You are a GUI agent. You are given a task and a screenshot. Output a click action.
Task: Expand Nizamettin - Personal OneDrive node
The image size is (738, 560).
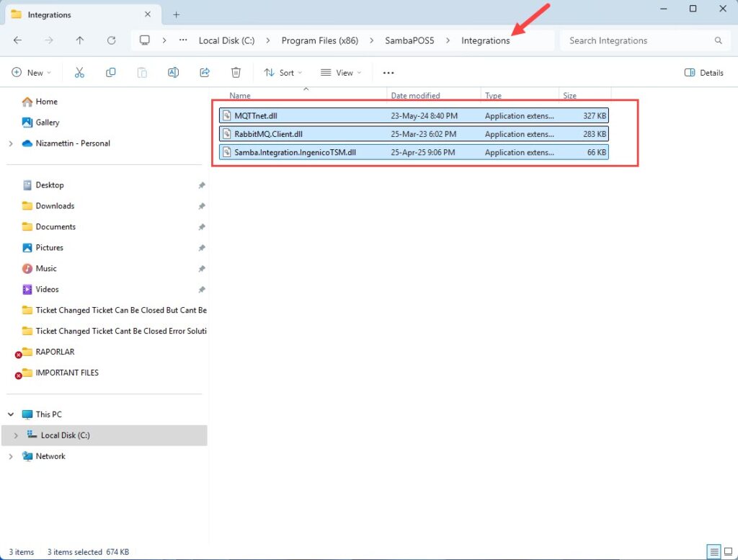[x=11, y=143]
